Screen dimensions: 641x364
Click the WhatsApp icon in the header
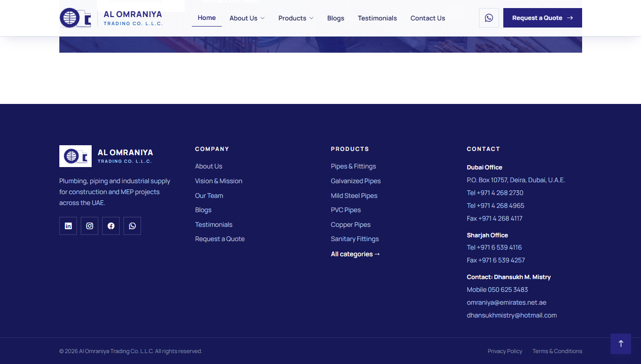[x=489, y=18]
